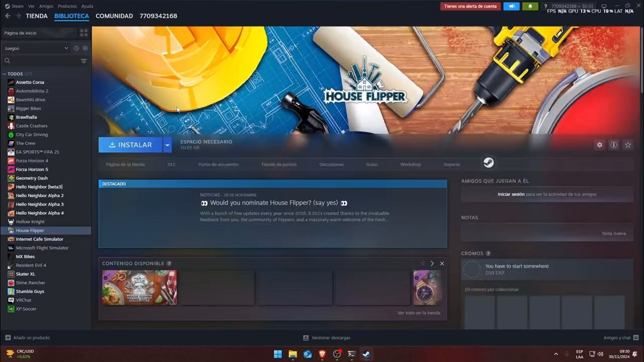The width and height of the screenshot is (644, 362).
Task: Toggle collections grid view icon
Action: (x=84, y=33)
